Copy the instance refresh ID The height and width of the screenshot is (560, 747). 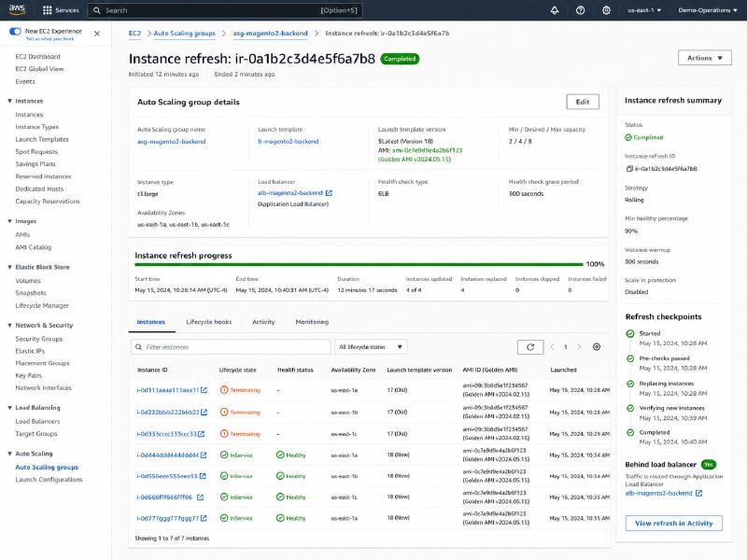629,169
